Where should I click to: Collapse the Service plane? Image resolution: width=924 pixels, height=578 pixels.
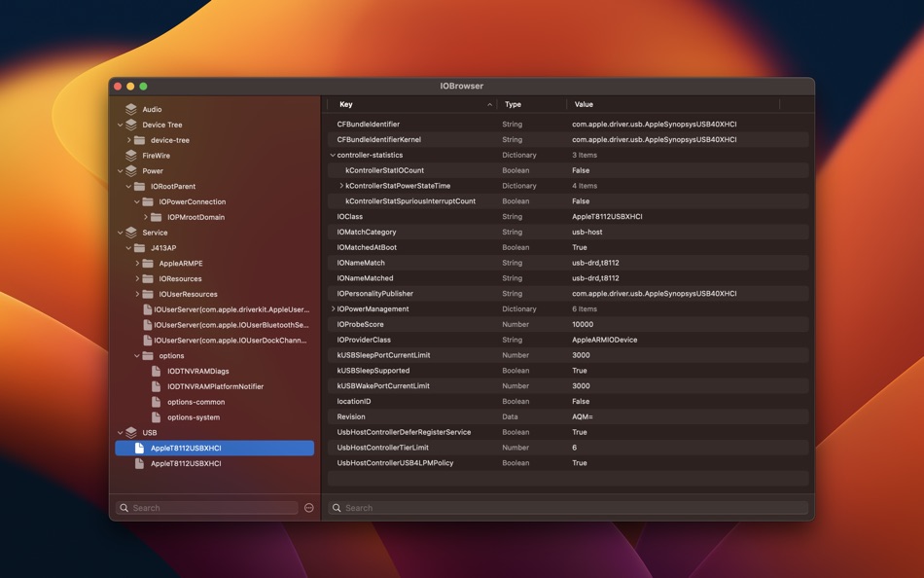pyautogui.click(x=120, y=233)
